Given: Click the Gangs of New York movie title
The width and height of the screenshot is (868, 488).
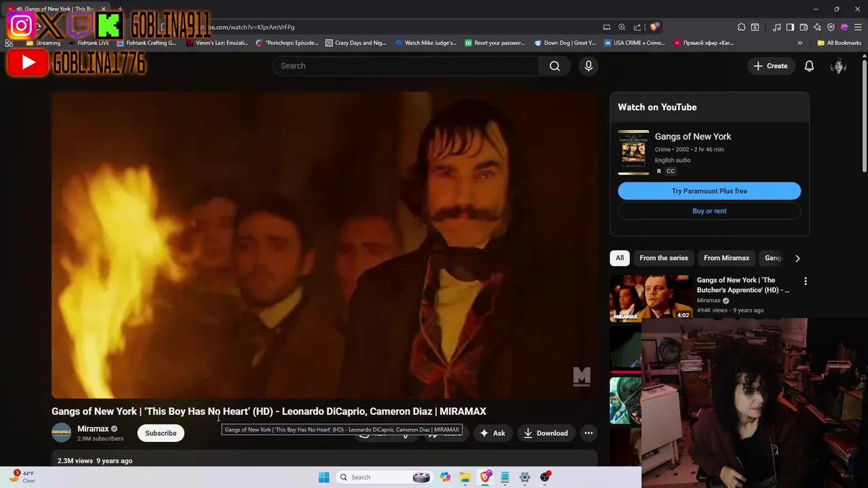Looking at the screenshot, I should pos(693,136).
